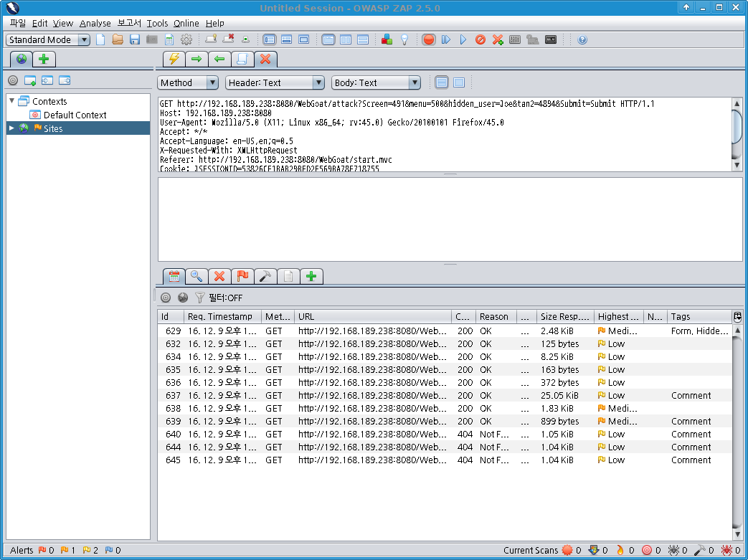Add a left panel tab with green plus
The height and width of the screenshot is (560, 748).
click(44, 59)
